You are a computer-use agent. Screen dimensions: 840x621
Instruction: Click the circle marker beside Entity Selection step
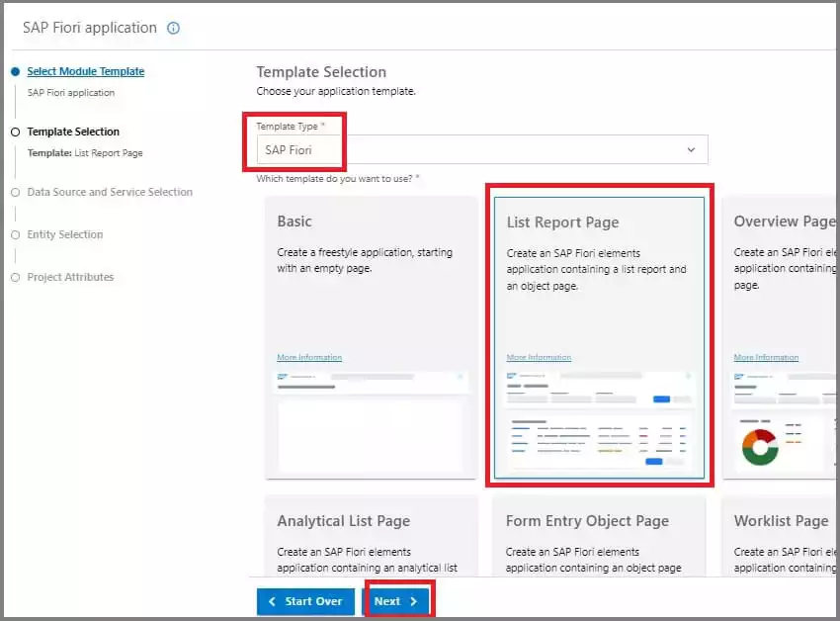pyautogui.click(x=15, y=235)
